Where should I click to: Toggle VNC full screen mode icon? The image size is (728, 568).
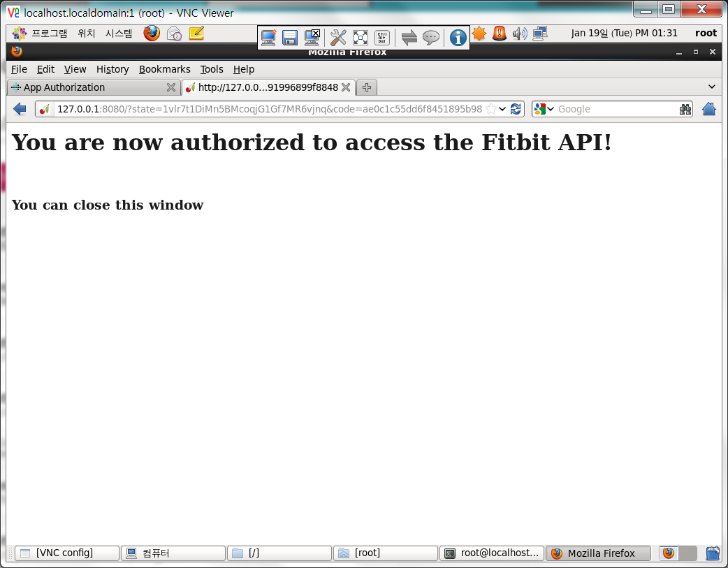click(361, 38)
